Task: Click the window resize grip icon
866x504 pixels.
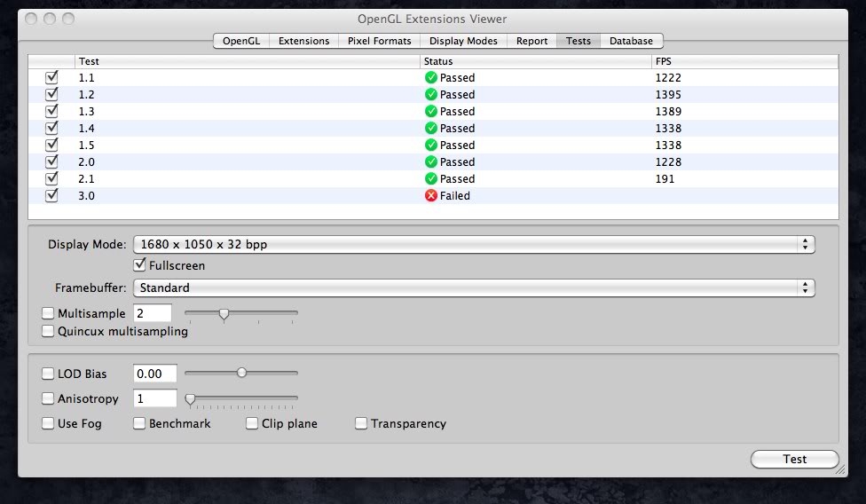Action: tap(840, 469)
